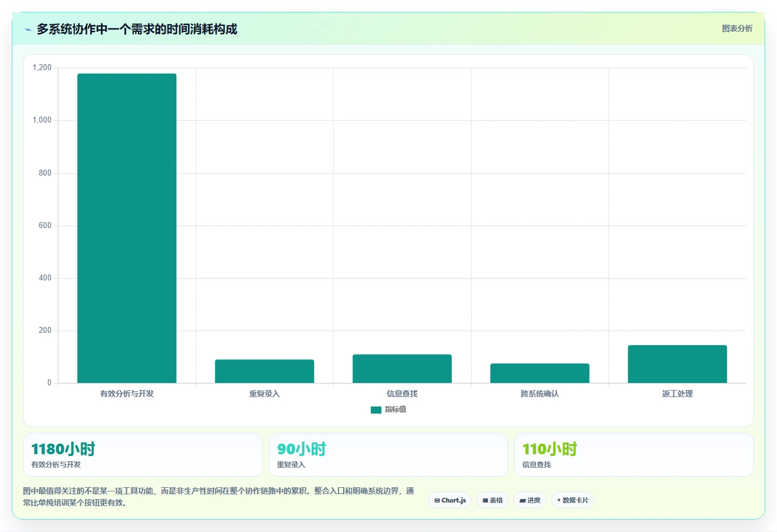Click the 200 y-axis tick label
777x532 pixels.
pyautogui.click(x=45, y=331)
